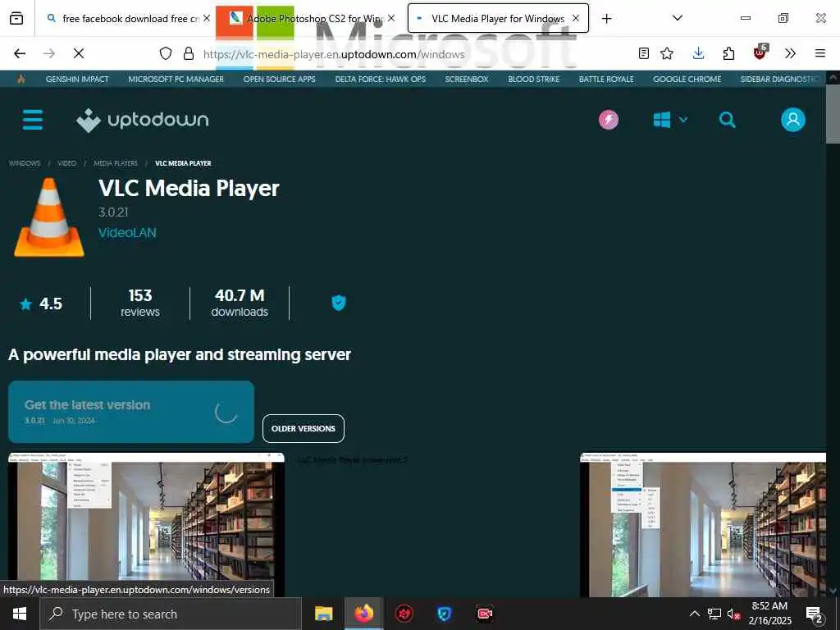View site security padlock info
Screen dimensions: 840x630
[x=189, y=53]
